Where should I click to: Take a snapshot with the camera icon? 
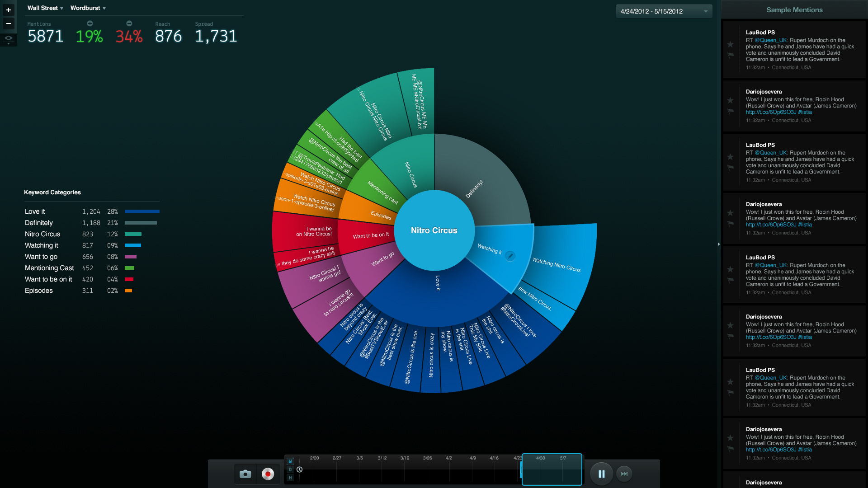click(x=245, y=474)
